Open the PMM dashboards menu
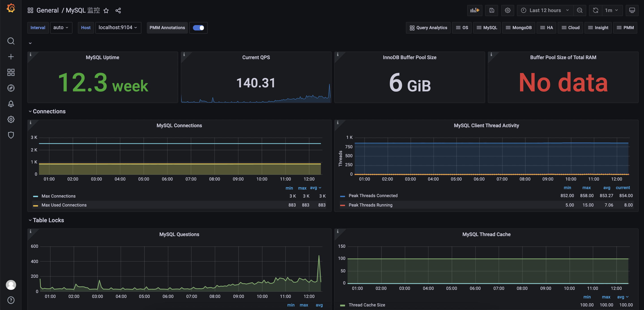644x310 pixels. 625,28
